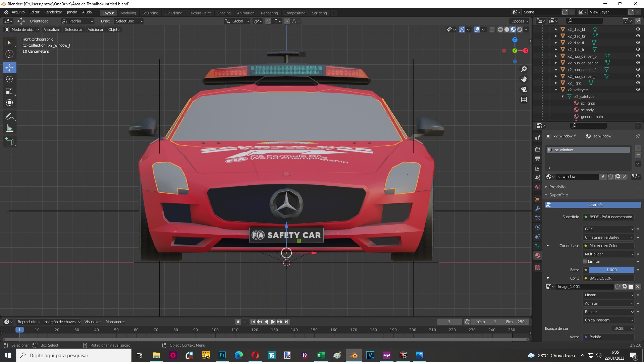Add a new material slot with plus

click(x=638, y=148)
